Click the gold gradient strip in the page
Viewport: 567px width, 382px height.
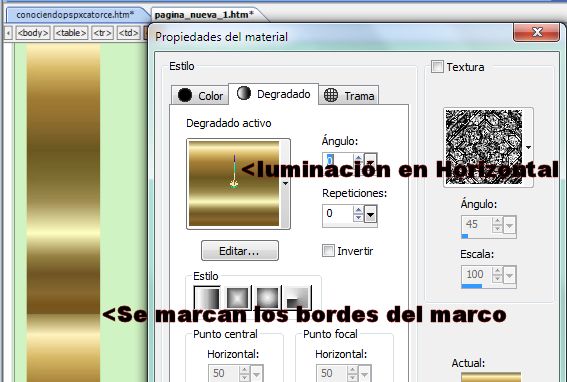point(63,213)
